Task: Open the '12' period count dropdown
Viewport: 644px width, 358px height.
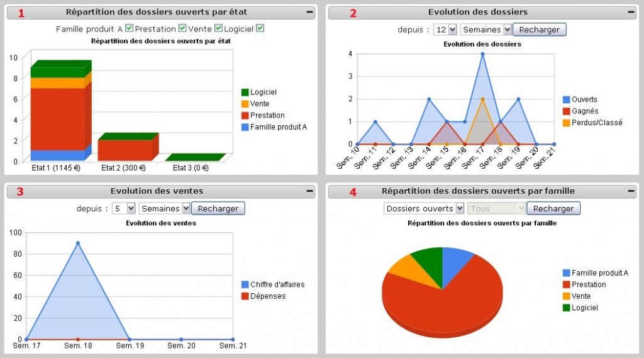Action: pyautogui.click(x=446, y=30)
